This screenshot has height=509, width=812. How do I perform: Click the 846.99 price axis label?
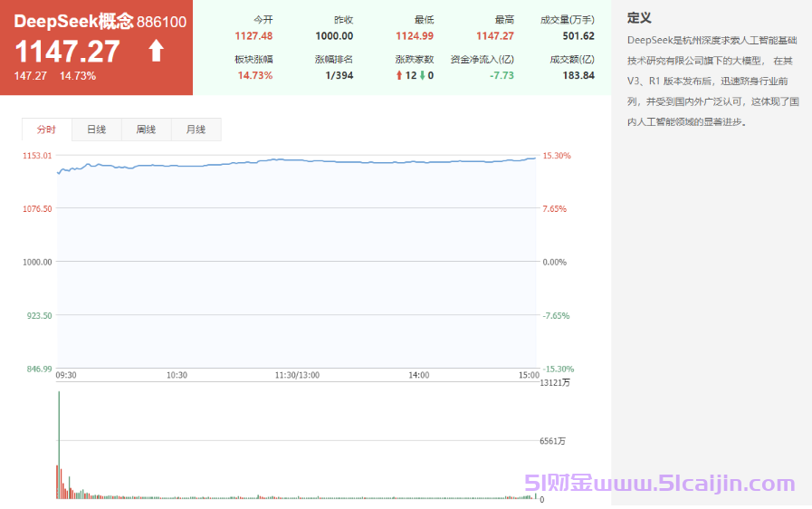(x=39, y=369)
